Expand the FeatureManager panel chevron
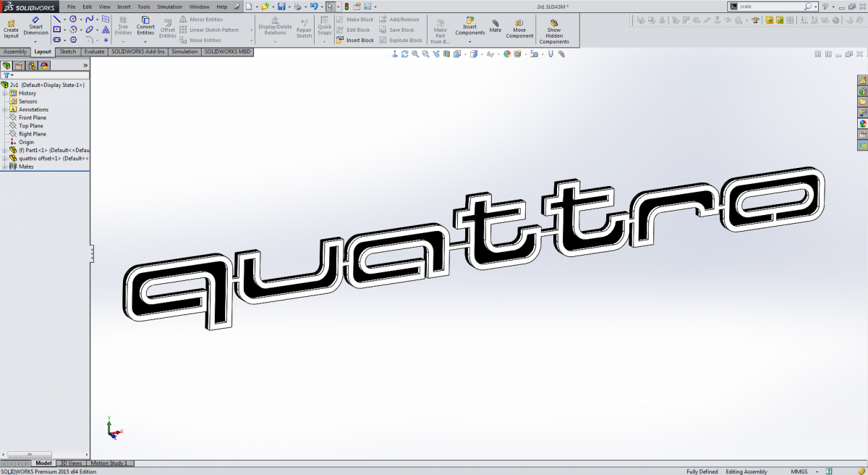868x475 pixels. (85, 65)
